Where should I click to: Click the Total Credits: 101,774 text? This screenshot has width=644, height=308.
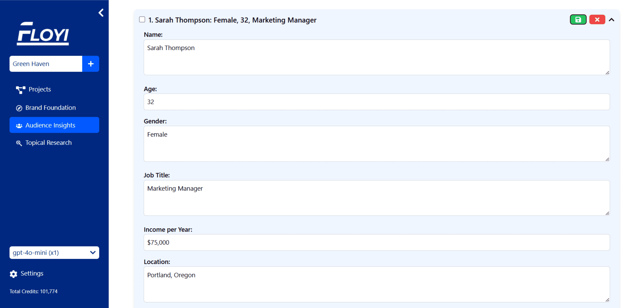(x=33, y=291)
